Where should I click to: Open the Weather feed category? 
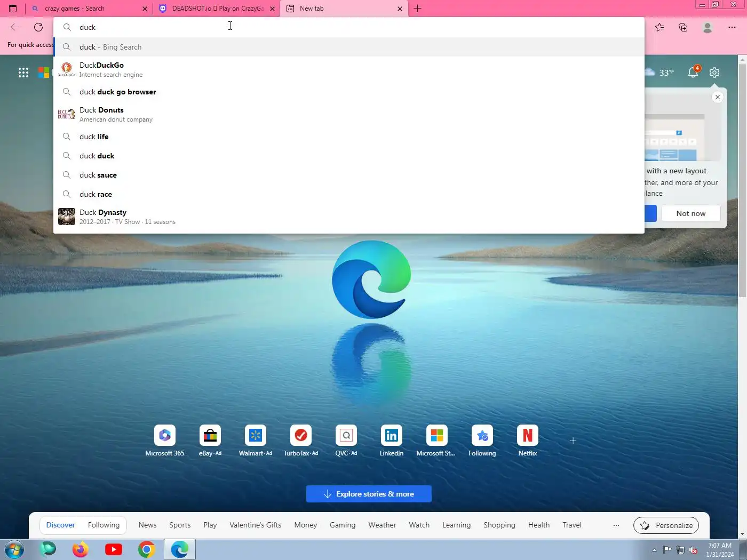[x=383, y=525]
